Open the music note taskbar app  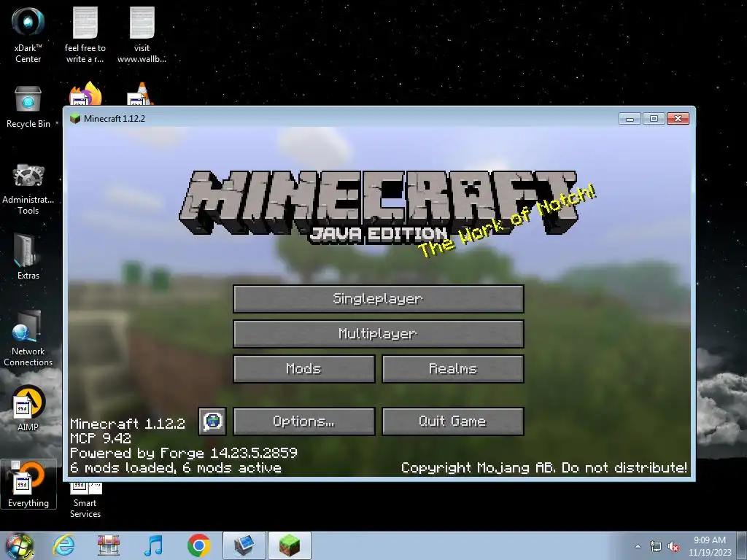click(153, 545)
